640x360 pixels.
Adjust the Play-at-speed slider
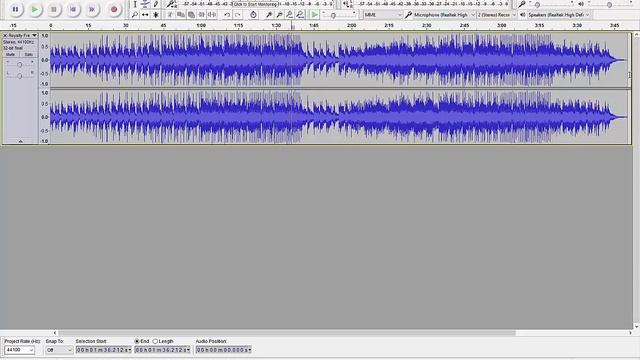click(x=333, y=16)
